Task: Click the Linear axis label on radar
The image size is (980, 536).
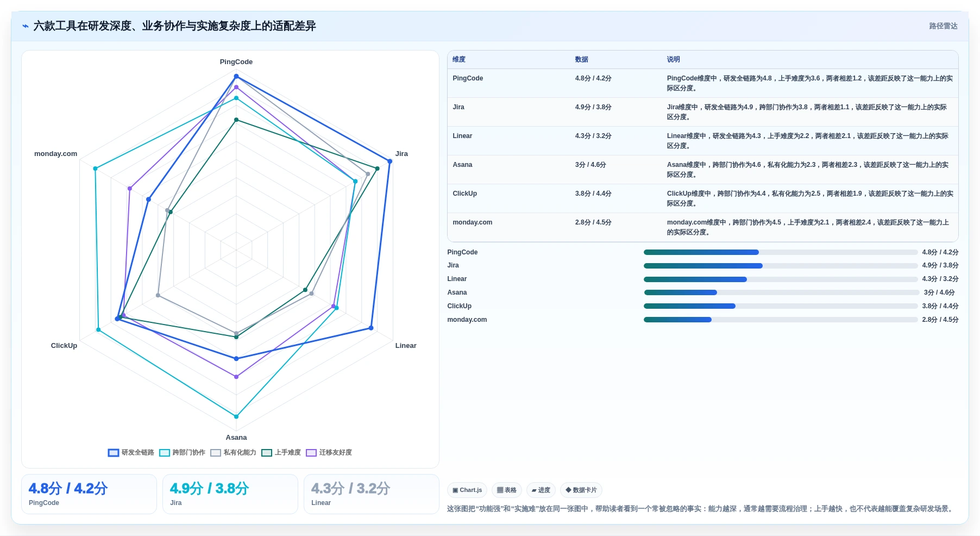Action: [x=406, y=346]
